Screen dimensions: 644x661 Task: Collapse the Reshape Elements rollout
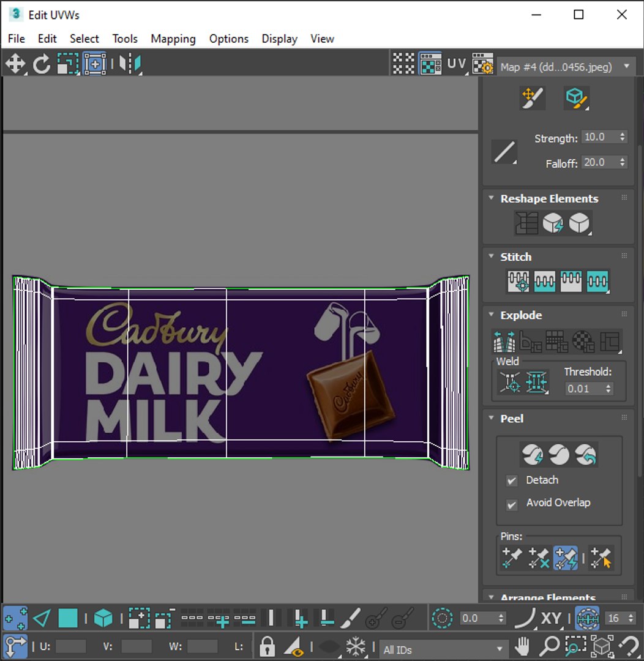tap(492, 198)
